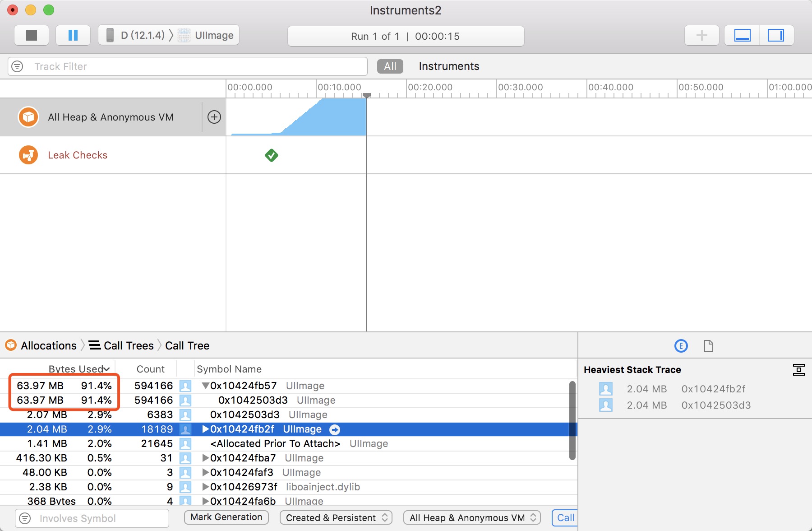Click in the Track Filter field
Image resolution: width=812 pixels, height=531 pixels.
click(x=188, y=66)
